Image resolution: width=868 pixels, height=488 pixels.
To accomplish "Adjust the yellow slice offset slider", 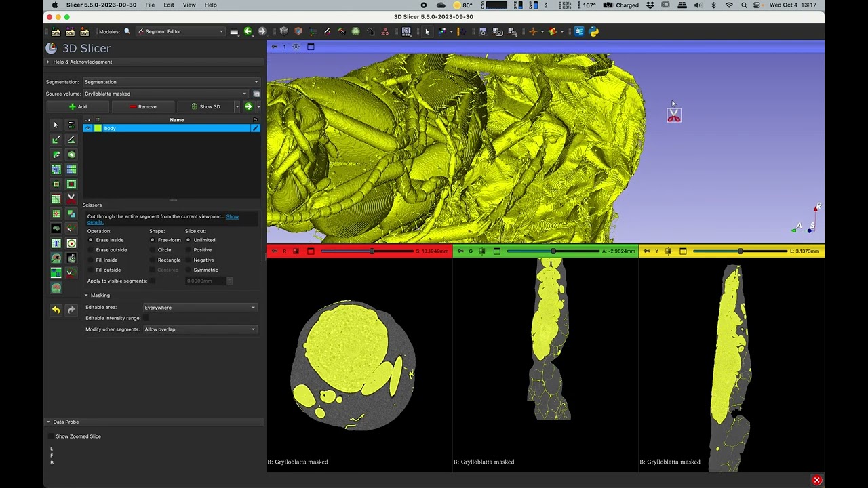I will (740, 251).
